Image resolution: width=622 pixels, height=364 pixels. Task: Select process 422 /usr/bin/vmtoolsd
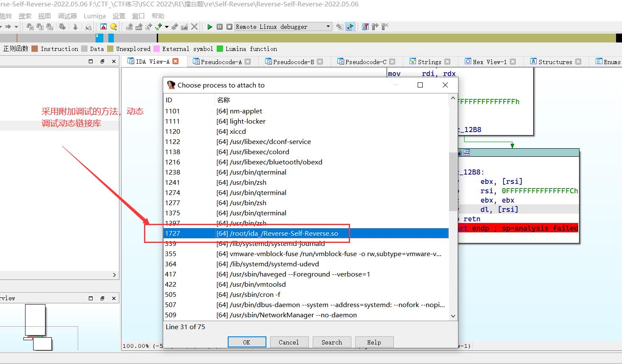(306, 284)
